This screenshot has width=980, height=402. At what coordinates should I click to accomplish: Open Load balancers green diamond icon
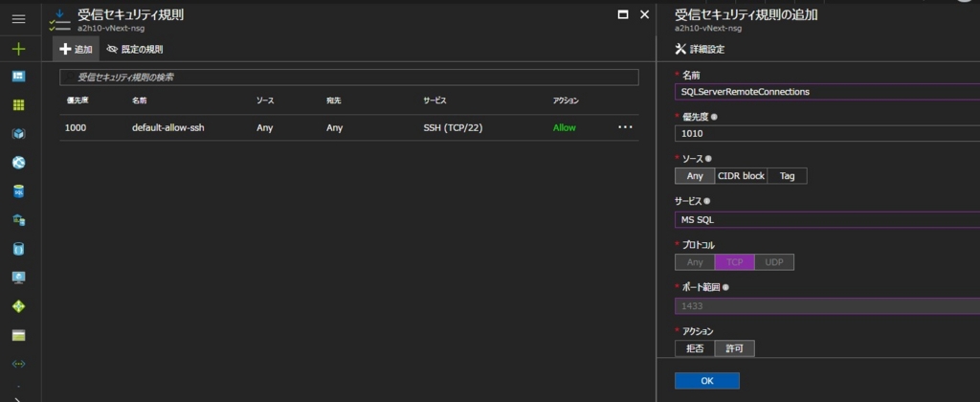(x=19, y=306)
